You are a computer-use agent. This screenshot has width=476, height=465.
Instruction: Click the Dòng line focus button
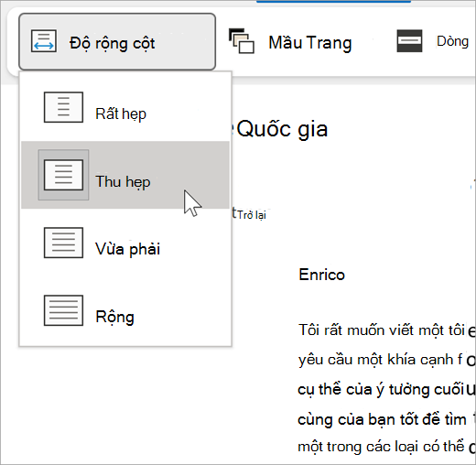[433, 41]
